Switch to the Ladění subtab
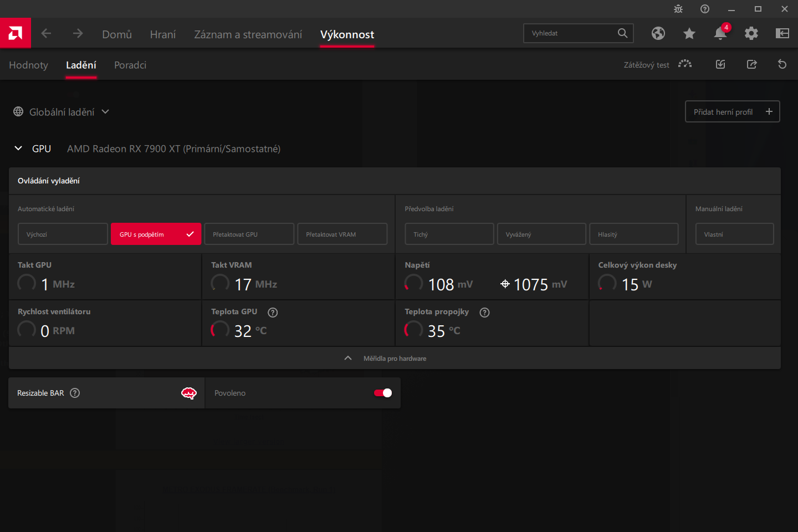The image size is (798, 532). pyautogui.click(x=81, y=65)
